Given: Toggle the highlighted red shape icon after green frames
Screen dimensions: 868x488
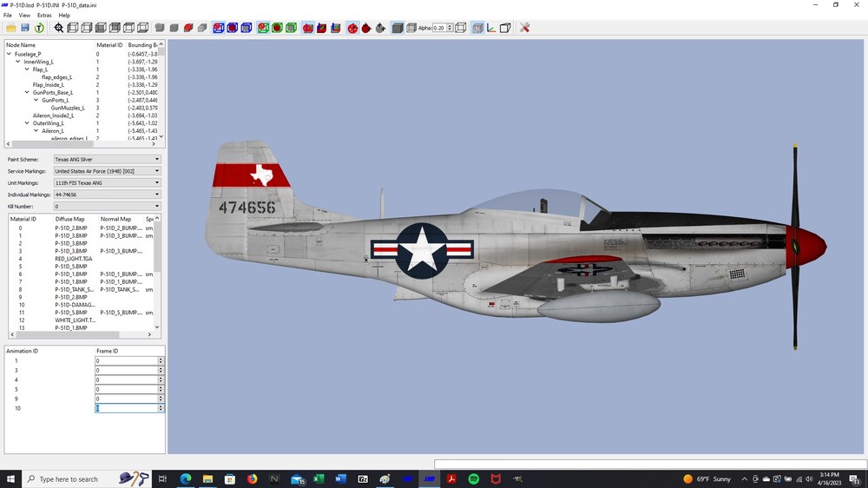Looking at the screenshot, I should pos(308,28).
